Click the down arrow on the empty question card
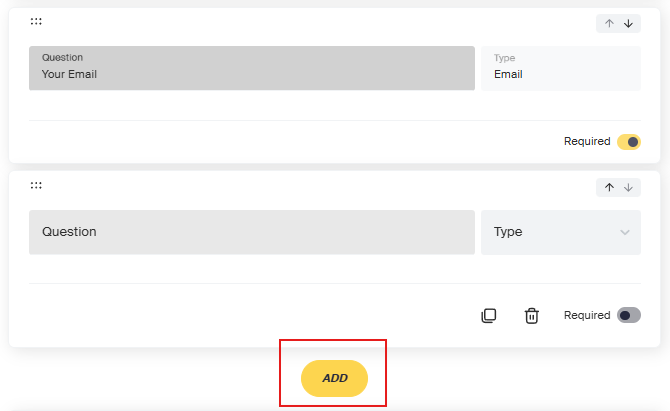Screen dimensions: 670x411 (628, 188)
